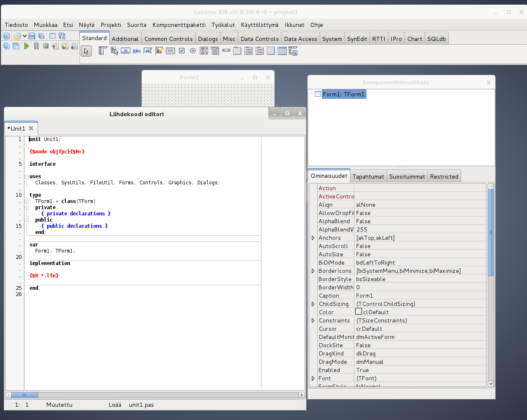527x420 pixels.
Task: Pick the TPanel component icon
Action: pos(271,51)
